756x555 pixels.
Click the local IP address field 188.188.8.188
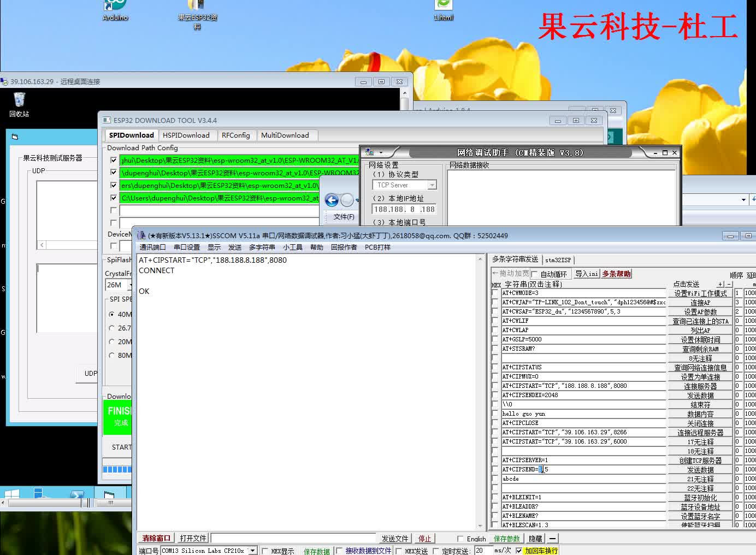[404, 209]
